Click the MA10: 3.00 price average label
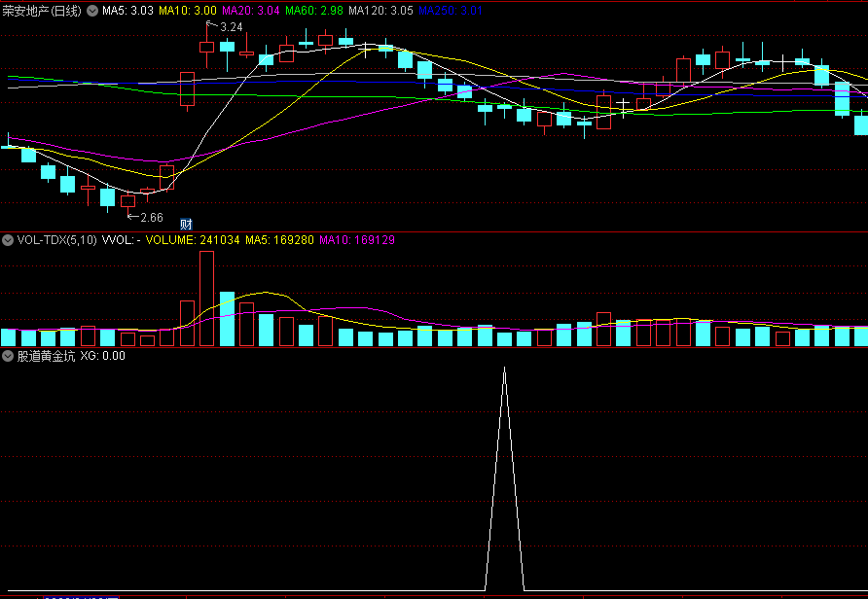 pyautogui.click(x=188, y=11)
